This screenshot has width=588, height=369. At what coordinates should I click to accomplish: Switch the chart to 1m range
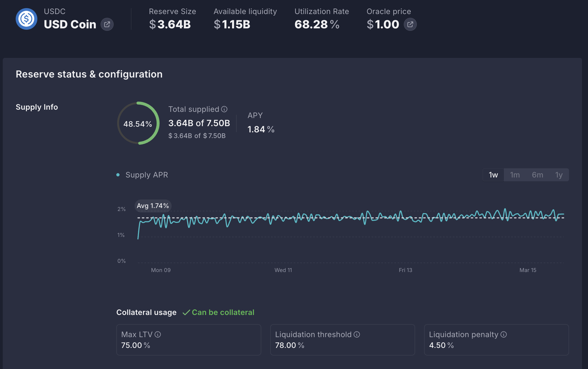coord(515,175)
